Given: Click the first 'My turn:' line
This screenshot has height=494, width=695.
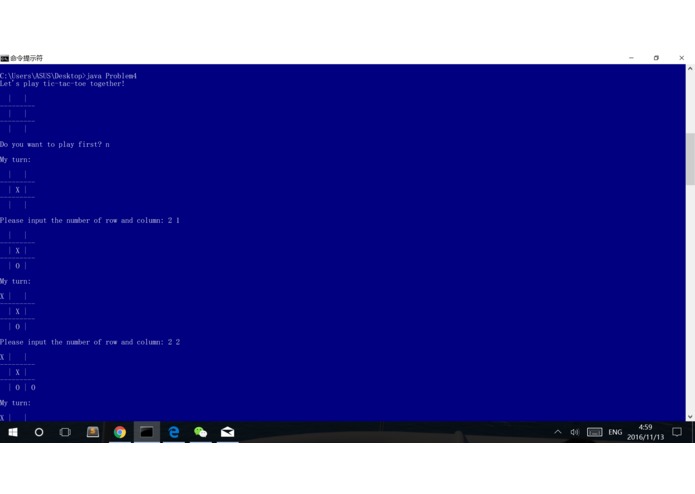Looking at the screenshot, I should tap(16, 159).
